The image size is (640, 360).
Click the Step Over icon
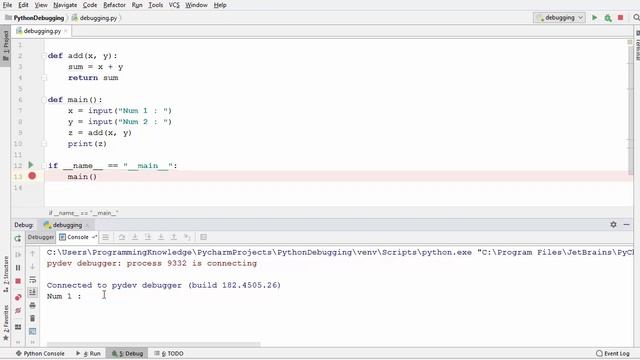tap(122, 237)
